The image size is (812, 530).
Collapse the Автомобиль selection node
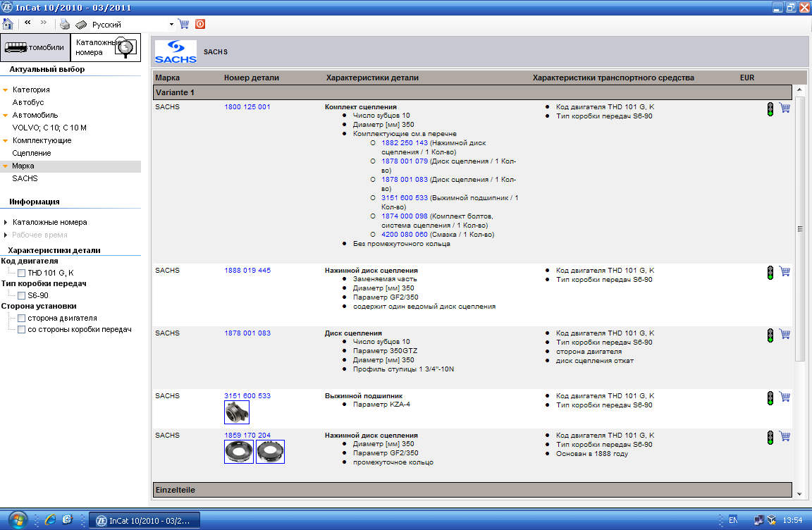(5, 116)
